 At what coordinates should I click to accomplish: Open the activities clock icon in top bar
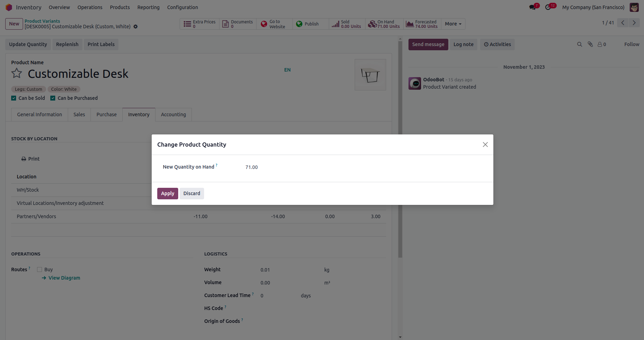548,7
